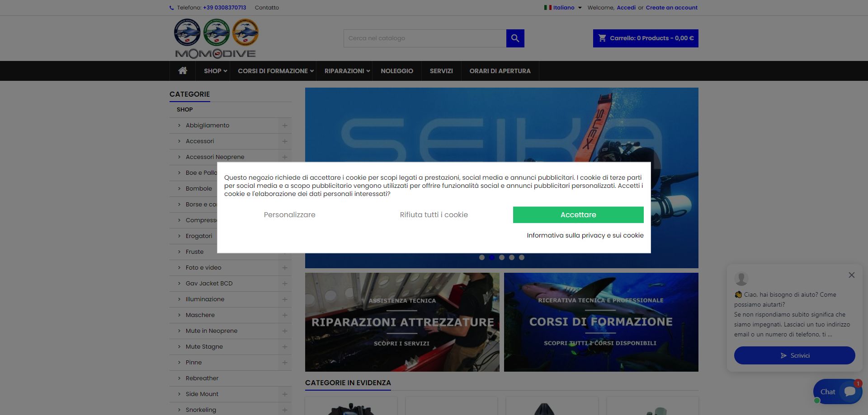868x415 pixels.
Task: Open the Accessori category link
Action: tap(200, 141)
